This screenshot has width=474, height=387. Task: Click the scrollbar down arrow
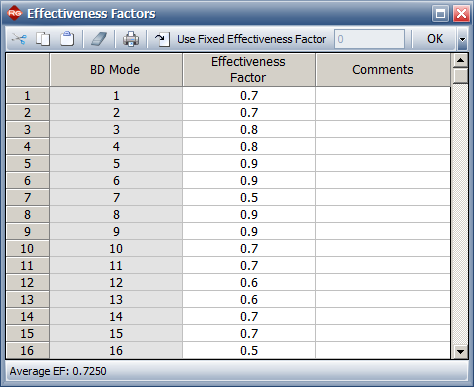461,351
